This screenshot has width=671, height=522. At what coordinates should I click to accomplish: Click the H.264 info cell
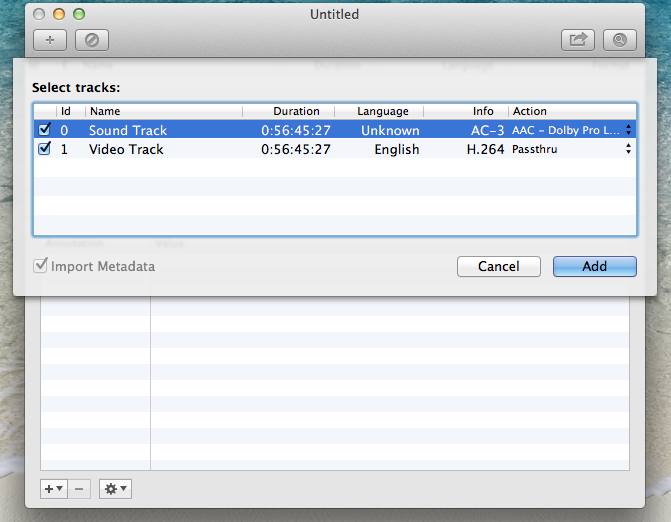pyautogui.click(x=485, y=149)
